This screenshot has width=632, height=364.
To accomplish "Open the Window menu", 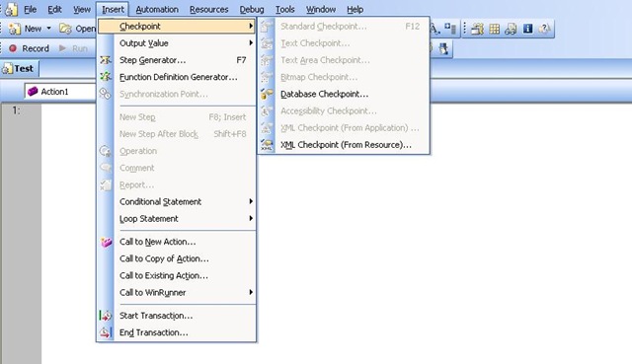I will coord(320,9).
